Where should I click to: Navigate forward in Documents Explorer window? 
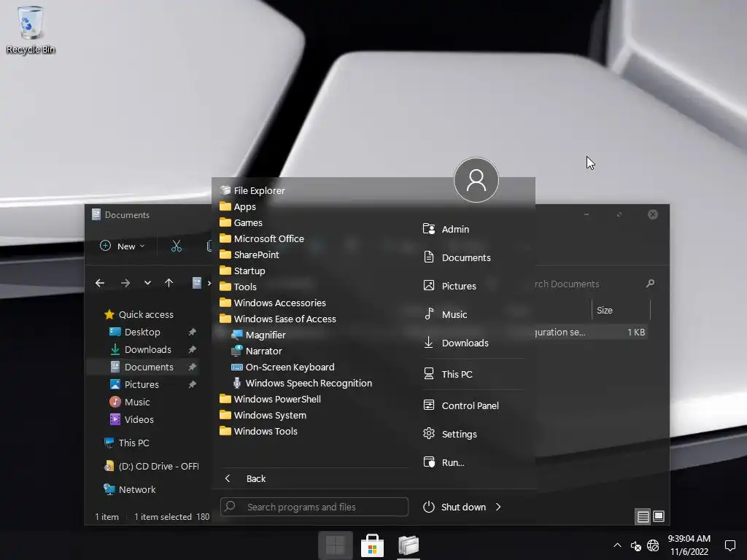click(125, 284)
